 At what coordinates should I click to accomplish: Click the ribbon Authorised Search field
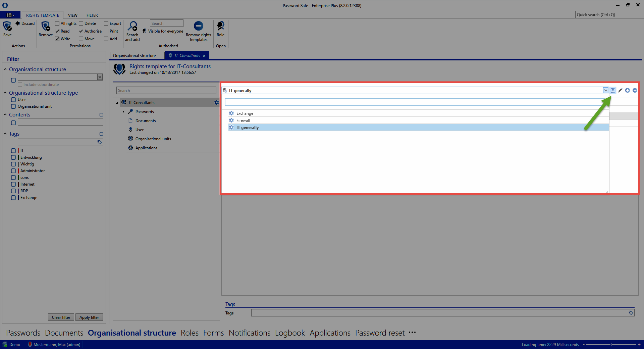167,23
